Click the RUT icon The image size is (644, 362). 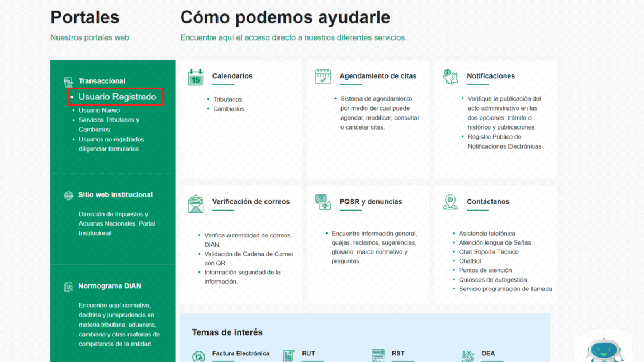[x=288, y=355]
